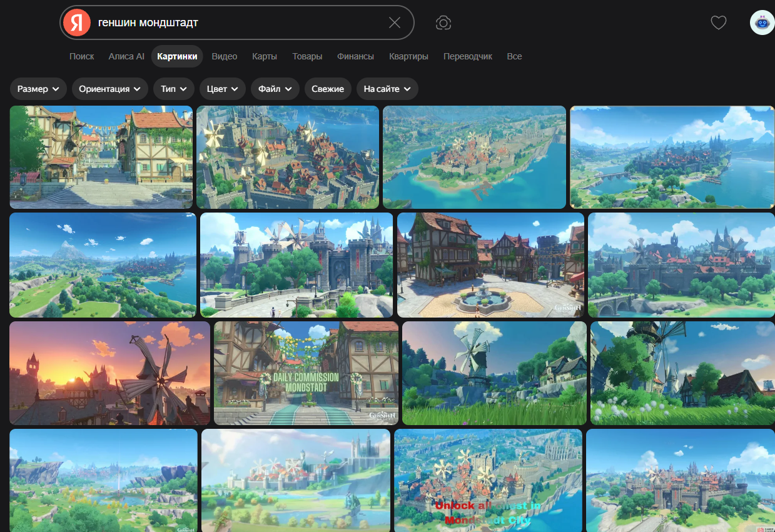
Task: Expand the На сайте filter dropdown
Action: click(387, 89)
